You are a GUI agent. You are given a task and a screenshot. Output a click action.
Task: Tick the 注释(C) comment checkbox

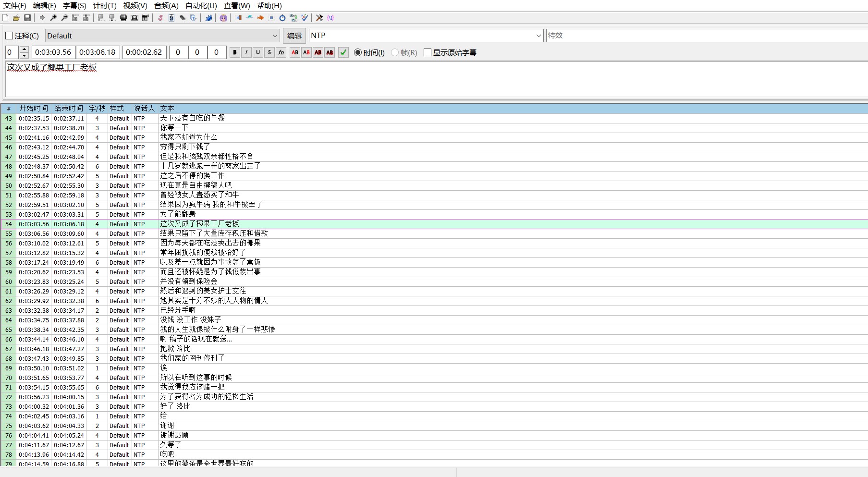pos(9,36)
